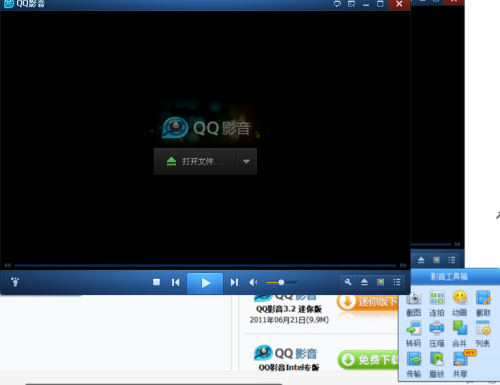Click the QQ影音 logo beside Intel专版

pyautogui.click(x=286, y=353)
